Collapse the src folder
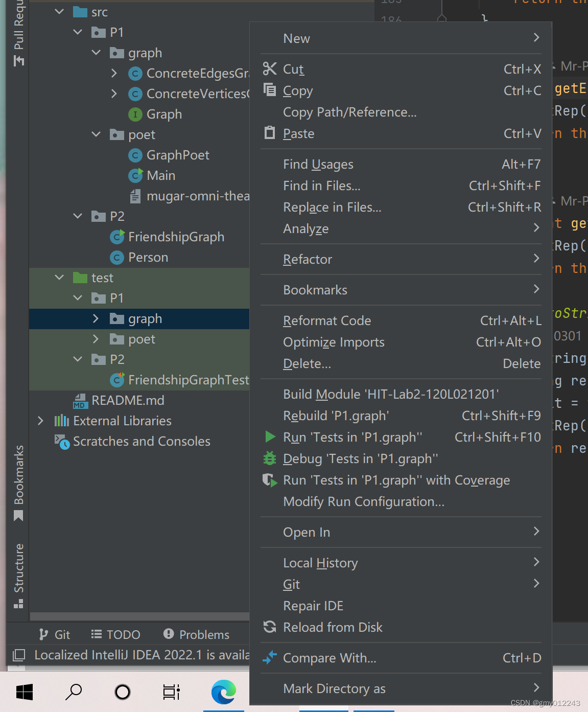 point(59,11)
